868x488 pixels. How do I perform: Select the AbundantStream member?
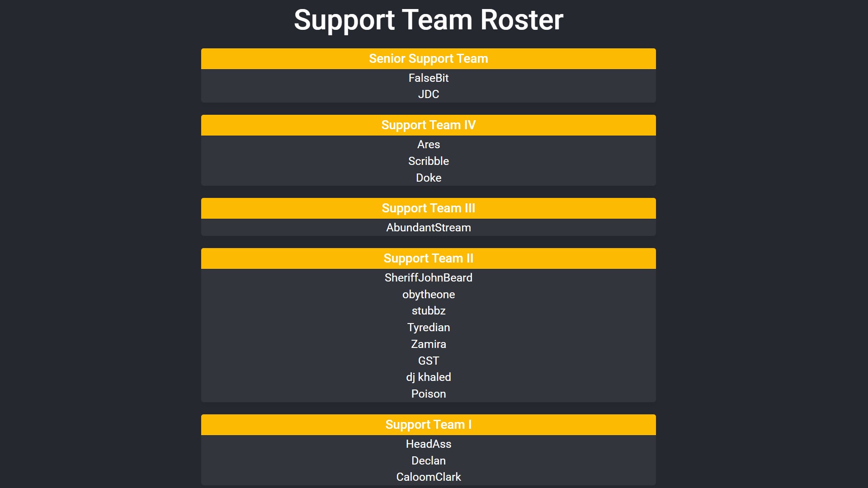(x=428, y=228)
